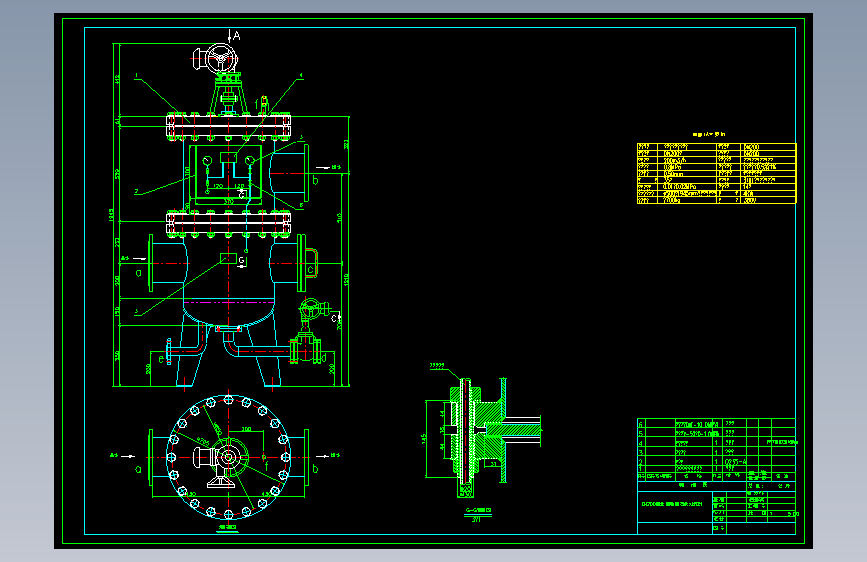Click the overall height dimension 1919

[112, 215]
